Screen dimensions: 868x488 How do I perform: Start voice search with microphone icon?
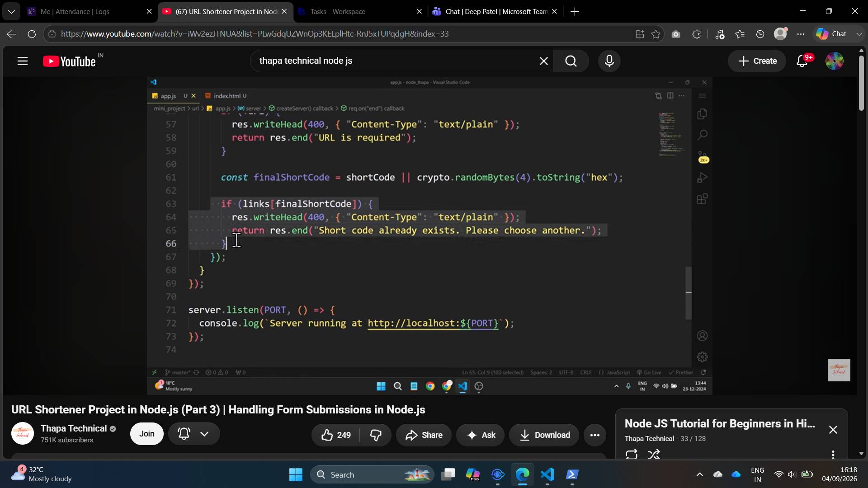pos(609,61)
